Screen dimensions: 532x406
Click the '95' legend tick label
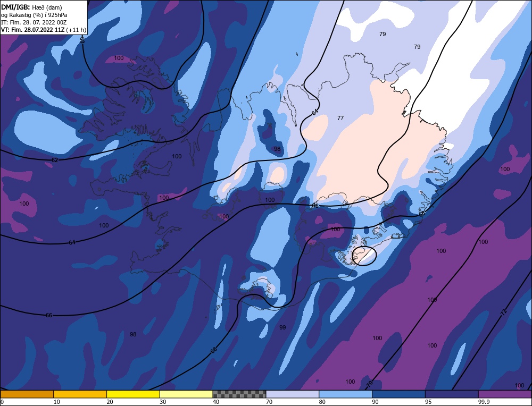pos(428,402)
